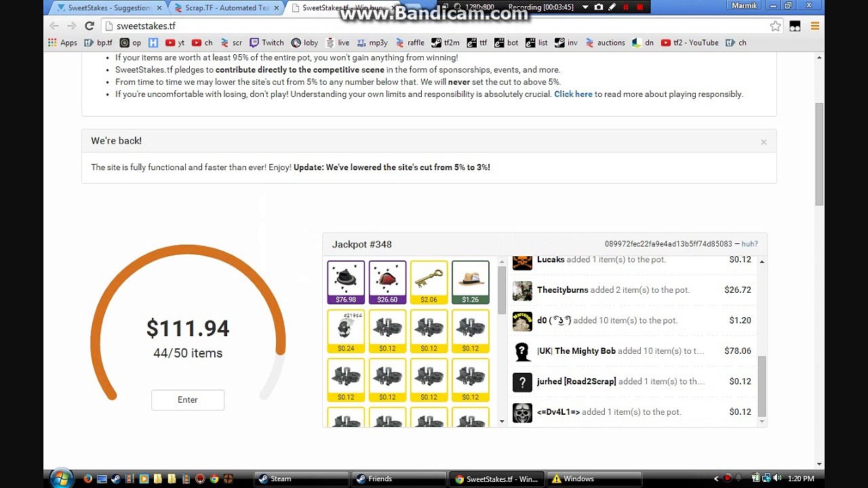Launch Firefox from the quick launch bar

point(87,479)
